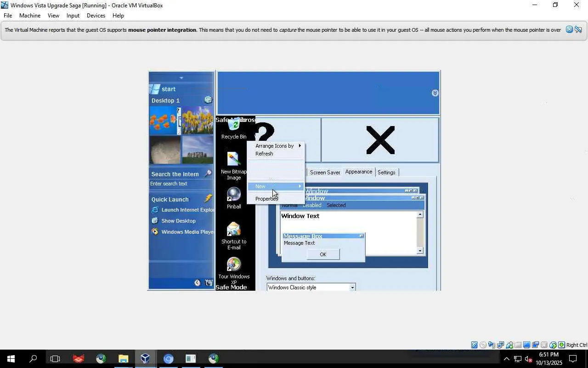Click the magnifier icon beside Search the Internet
588x368 pixels.
coord(208,173)
